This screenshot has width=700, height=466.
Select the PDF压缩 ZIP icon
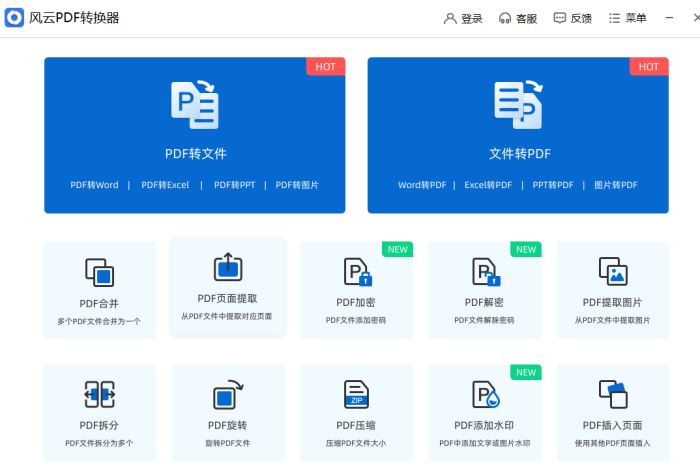pyautogui.click(x=356, y=394)
